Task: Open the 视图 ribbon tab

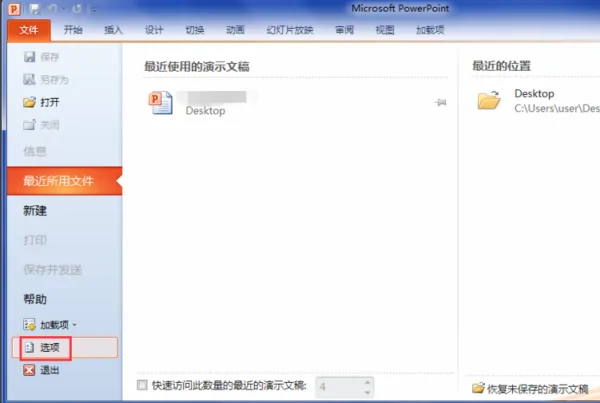Action: (385, 30)
